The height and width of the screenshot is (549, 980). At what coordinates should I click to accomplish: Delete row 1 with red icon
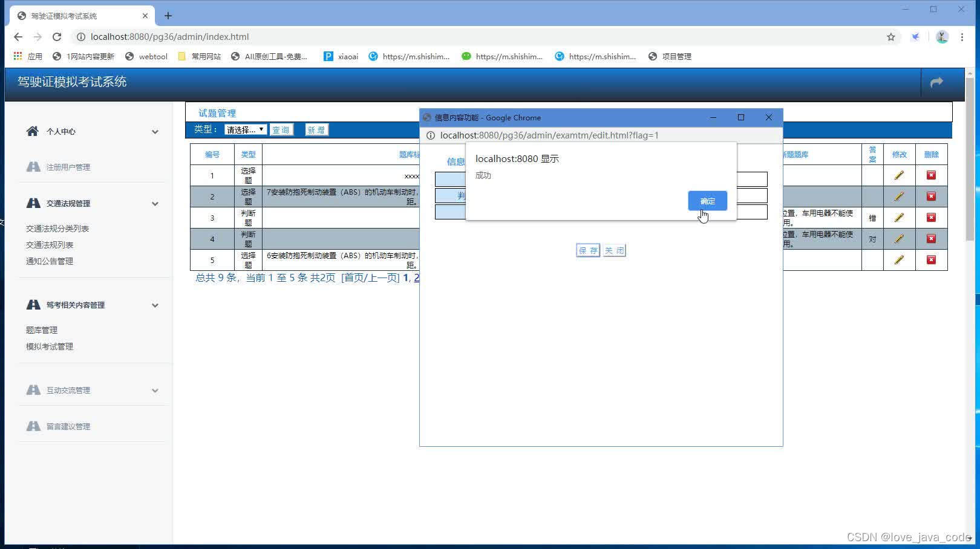[931, 175]
